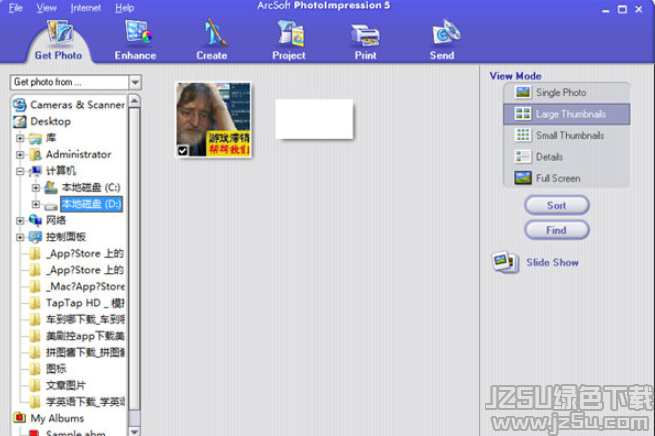Screen dimensions: 655x436
Task: Click the 图标 folder icon
Action: [35, 369]
